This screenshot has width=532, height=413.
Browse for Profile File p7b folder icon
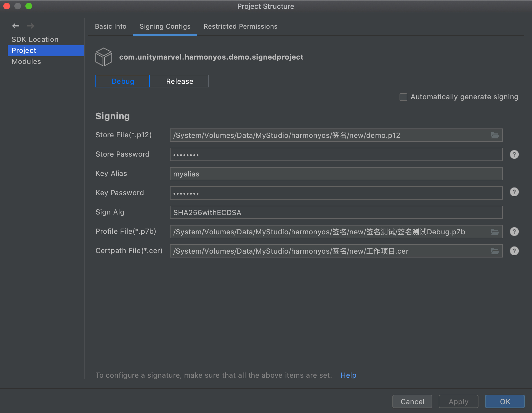[495, 232]
